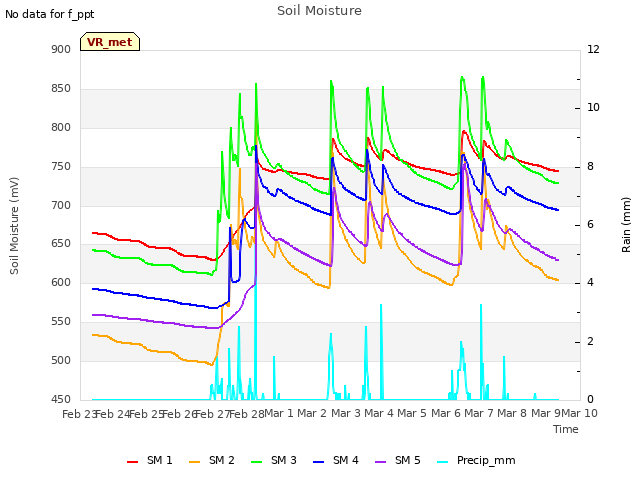Click the purple SM 5 legend swatch
Screen dimensions: 640x480
tap(381, 462)
